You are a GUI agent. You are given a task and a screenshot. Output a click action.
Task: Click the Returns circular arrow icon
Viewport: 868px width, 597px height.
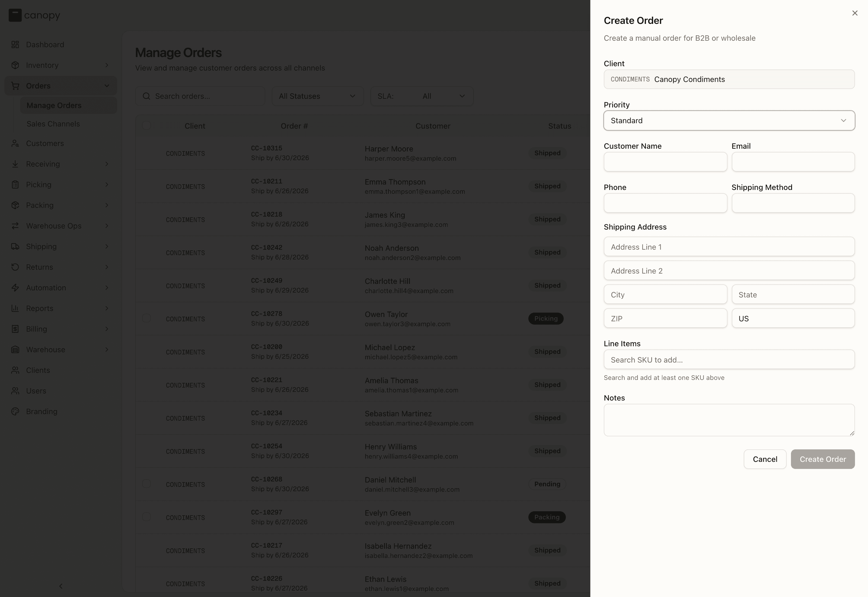click(15, 267)
